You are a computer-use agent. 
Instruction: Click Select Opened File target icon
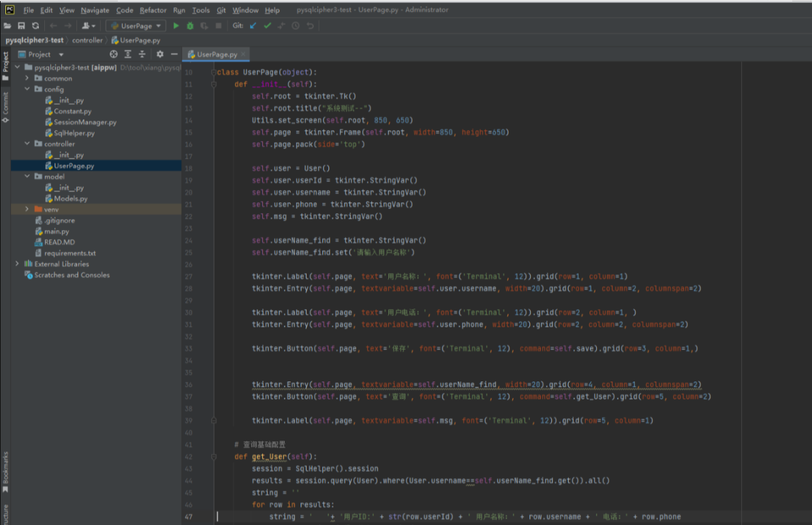pyautogui.click(x=113, y=54)
